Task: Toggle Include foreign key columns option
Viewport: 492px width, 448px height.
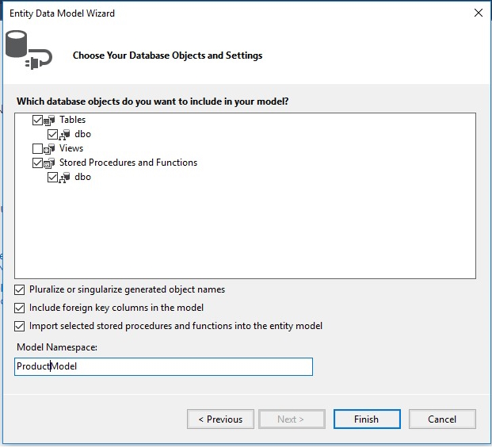Action: coord(20,308)
